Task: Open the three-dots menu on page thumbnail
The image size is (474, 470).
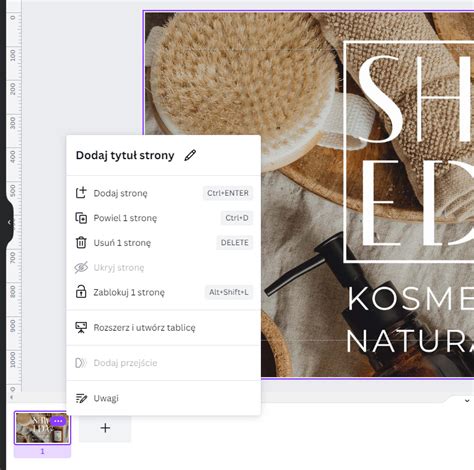Action: pos(58,421)
